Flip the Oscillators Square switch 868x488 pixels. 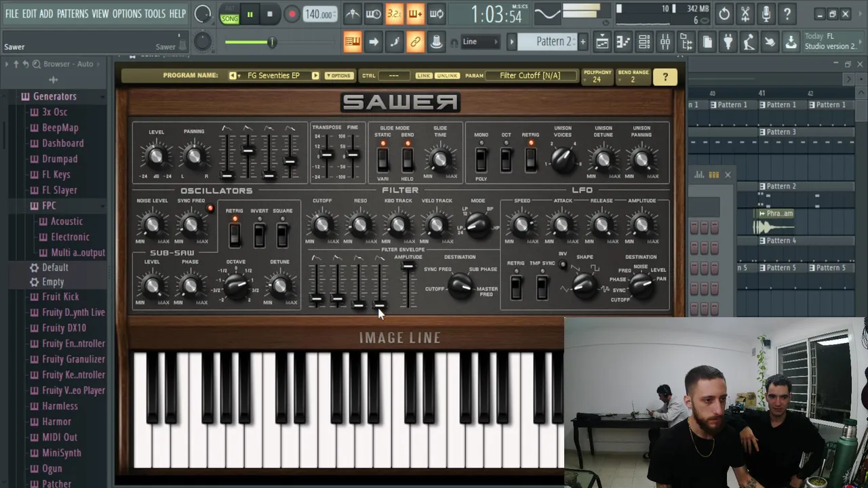pyautogui.click(x=283, y=235)
